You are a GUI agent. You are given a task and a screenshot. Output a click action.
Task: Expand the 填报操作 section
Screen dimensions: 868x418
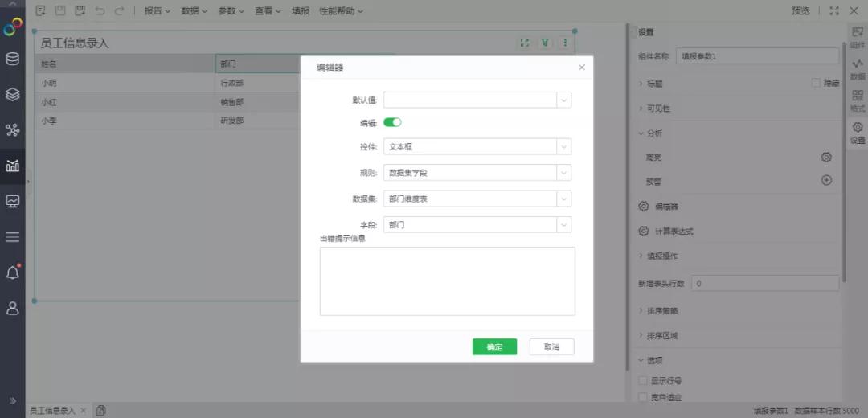(658, 256)
